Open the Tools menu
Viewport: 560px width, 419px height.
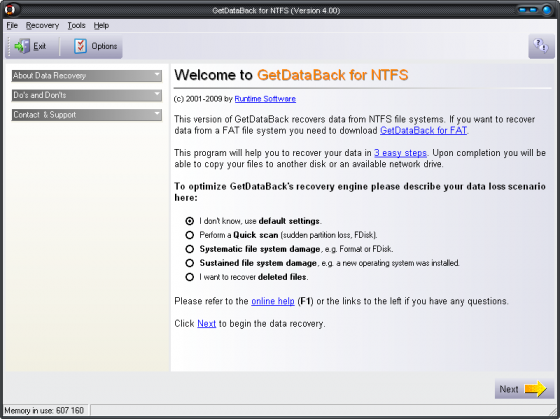76,25
